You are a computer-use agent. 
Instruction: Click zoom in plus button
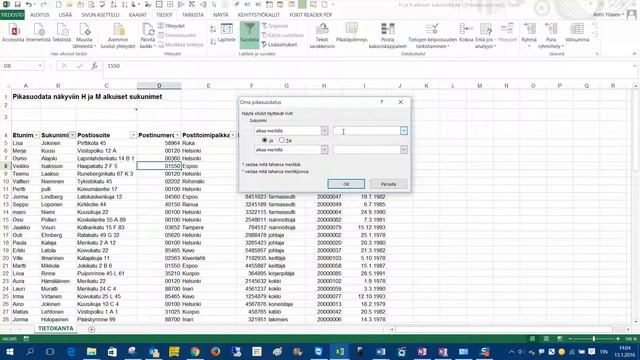(x=618, y=339)
